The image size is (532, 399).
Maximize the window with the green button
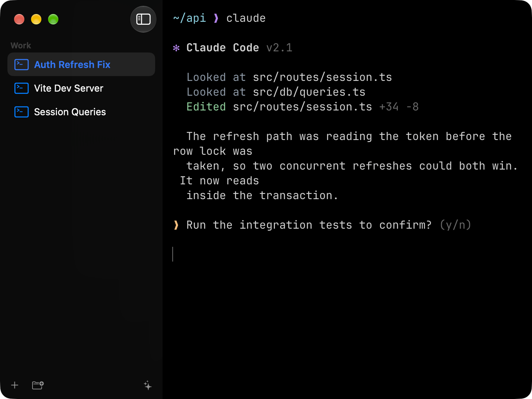point(53,19)
